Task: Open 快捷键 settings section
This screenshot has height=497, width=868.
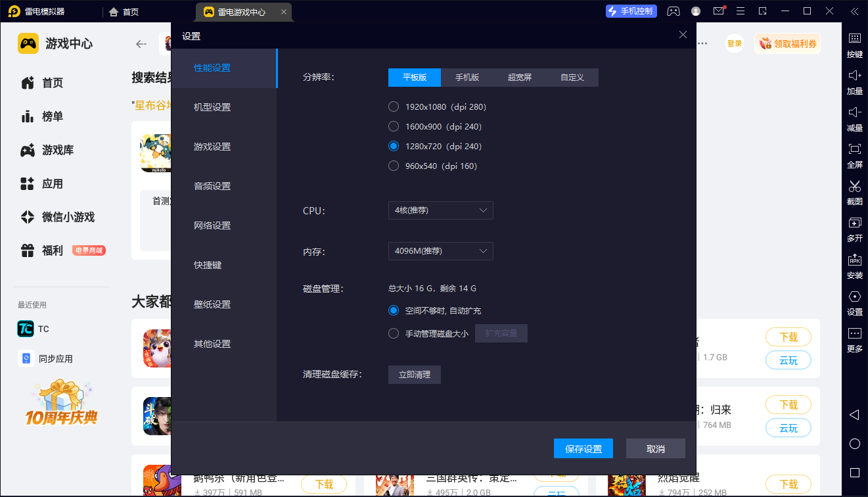Action: click(208, 265)
